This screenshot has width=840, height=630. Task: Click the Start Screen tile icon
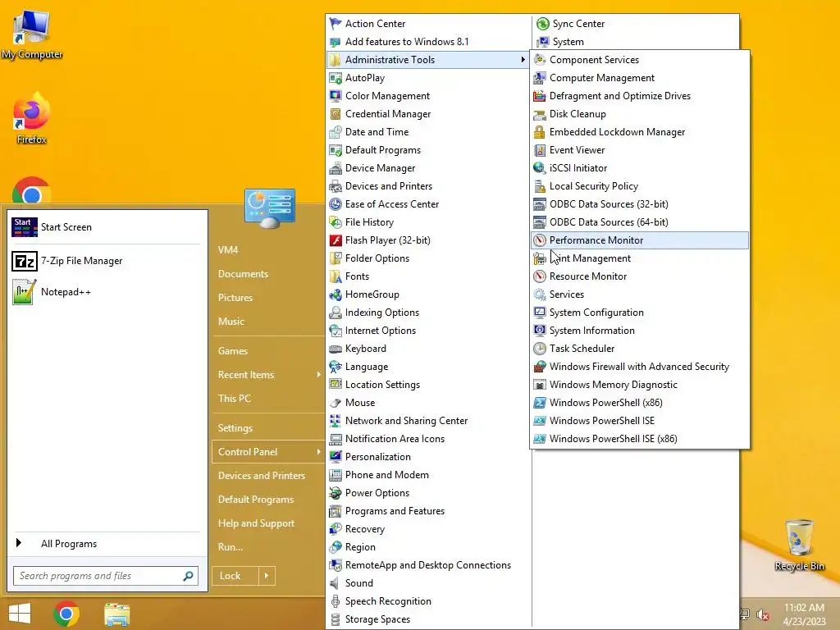pyautogui.click(x=25, y=227)
